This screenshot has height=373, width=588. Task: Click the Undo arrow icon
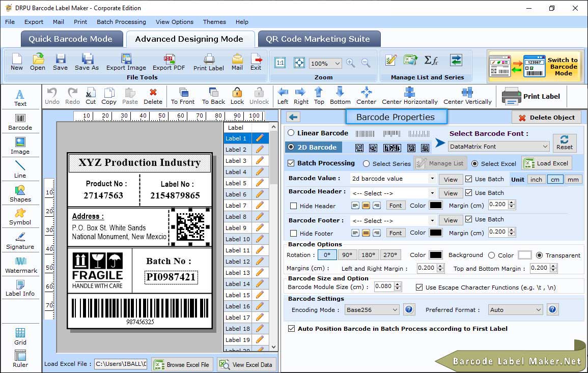pyautogui.click(x=52, y=93)
